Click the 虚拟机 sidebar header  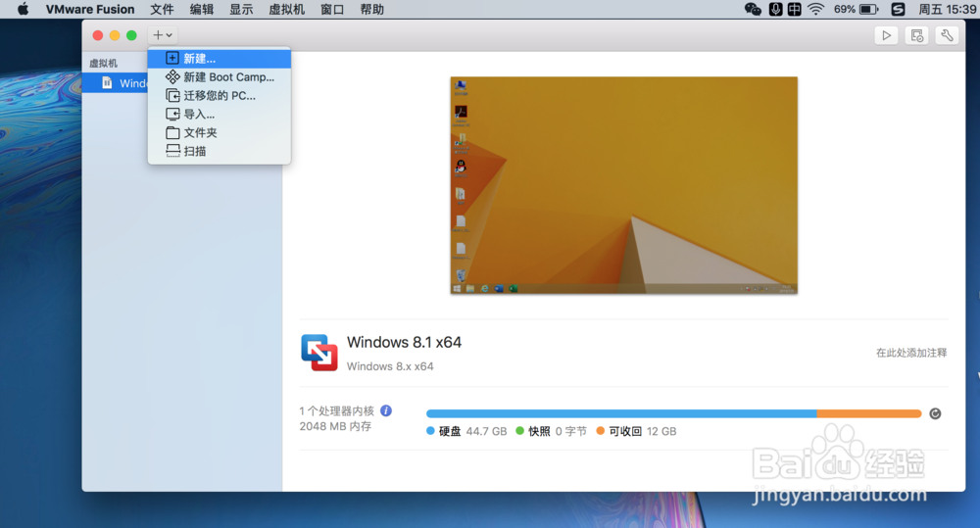click(x=103, y=63)
